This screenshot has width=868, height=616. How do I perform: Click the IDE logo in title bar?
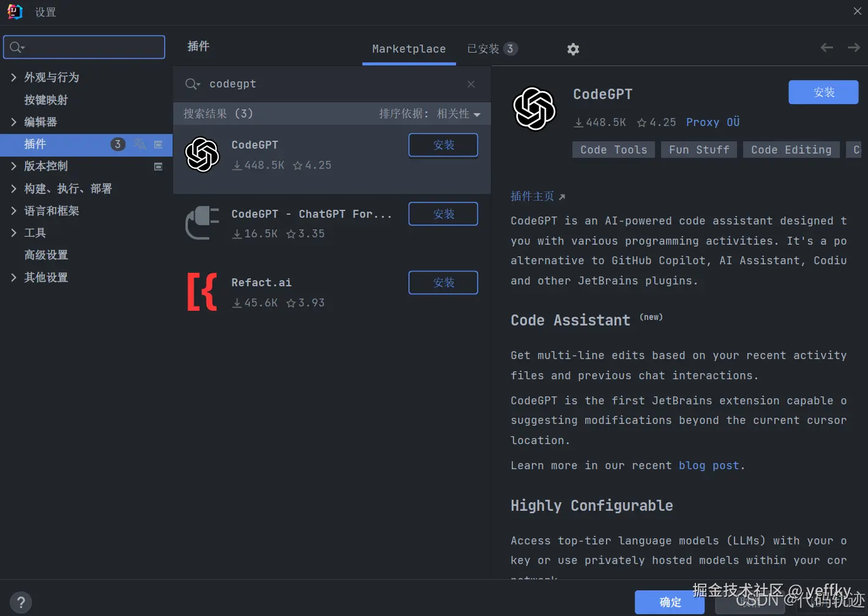coord(15,12)
